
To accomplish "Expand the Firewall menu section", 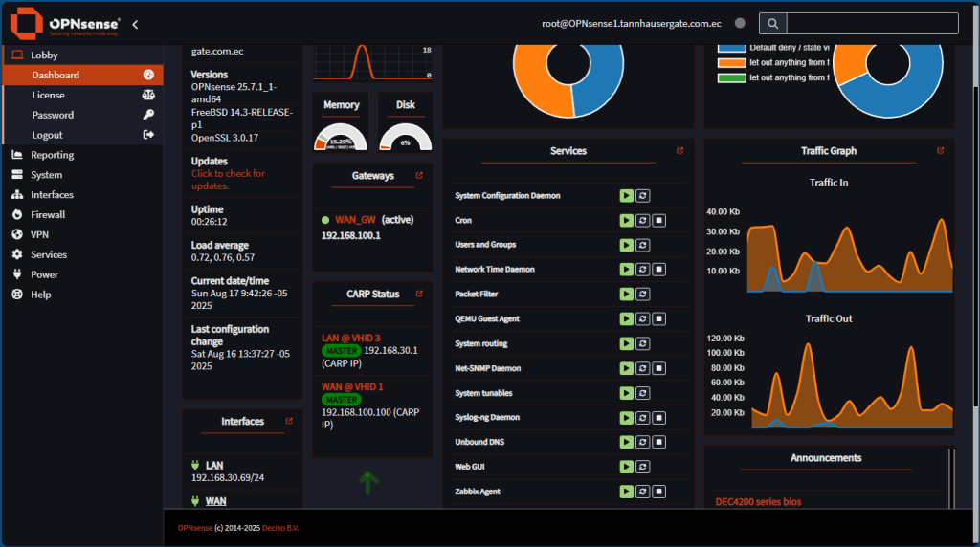I will click(48, 215).
